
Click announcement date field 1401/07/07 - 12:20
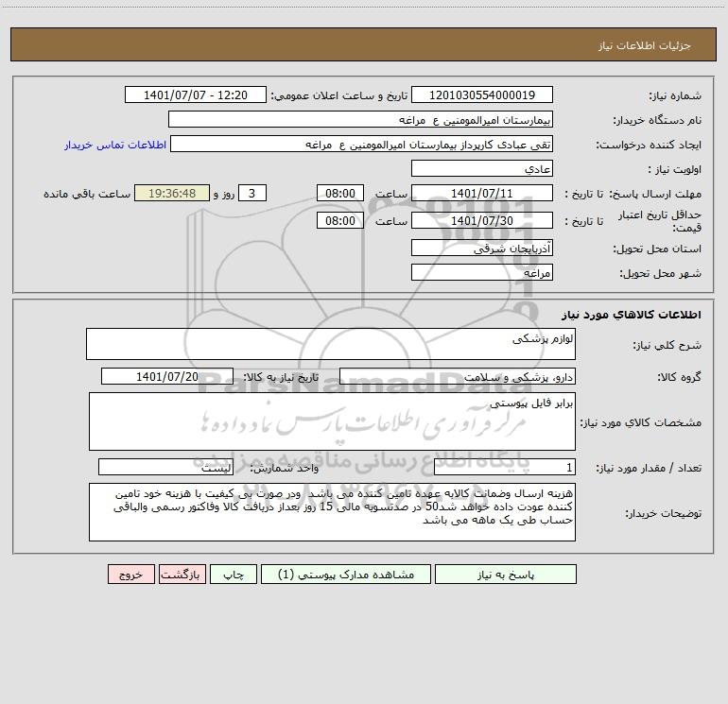click(196, 94)
